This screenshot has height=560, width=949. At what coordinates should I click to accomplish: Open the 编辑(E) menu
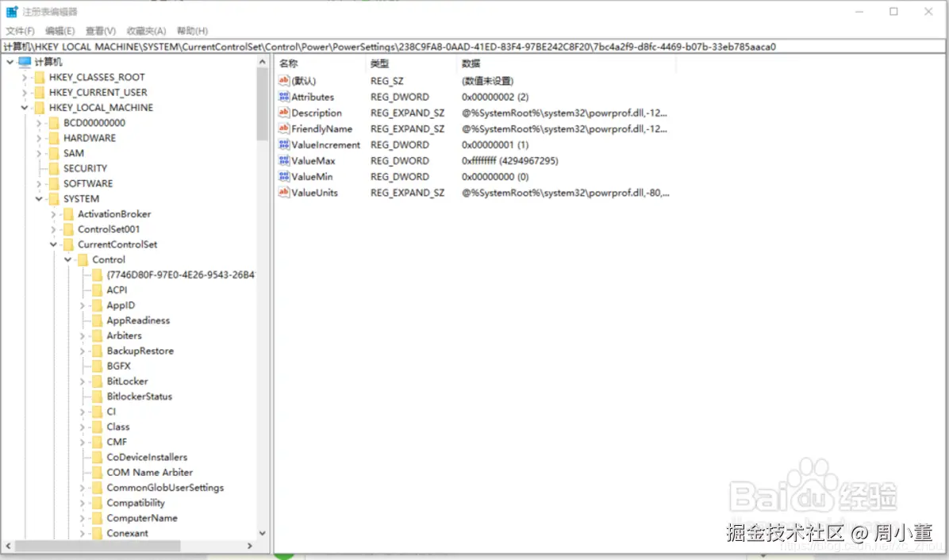point(60,31)
